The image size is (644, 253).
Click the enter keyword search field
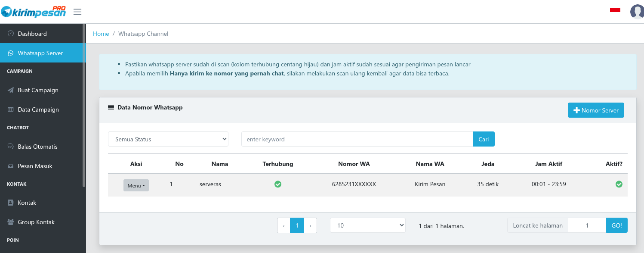(357, 139)
